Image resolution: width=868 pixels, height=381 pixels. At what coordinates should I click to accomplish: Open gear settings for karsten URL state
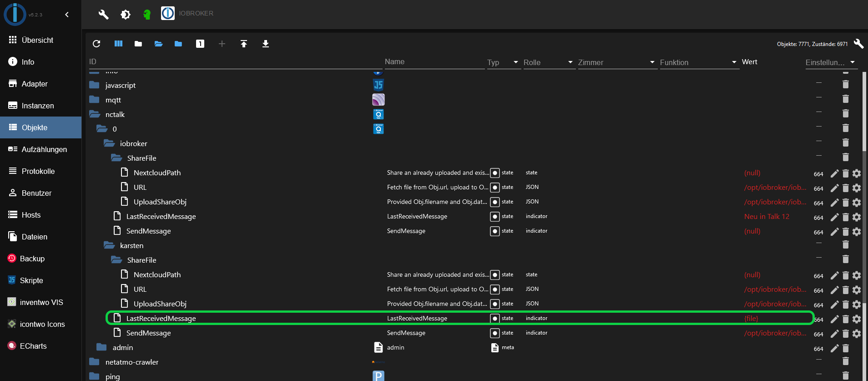pyautogui.click(x=857, y=290)
